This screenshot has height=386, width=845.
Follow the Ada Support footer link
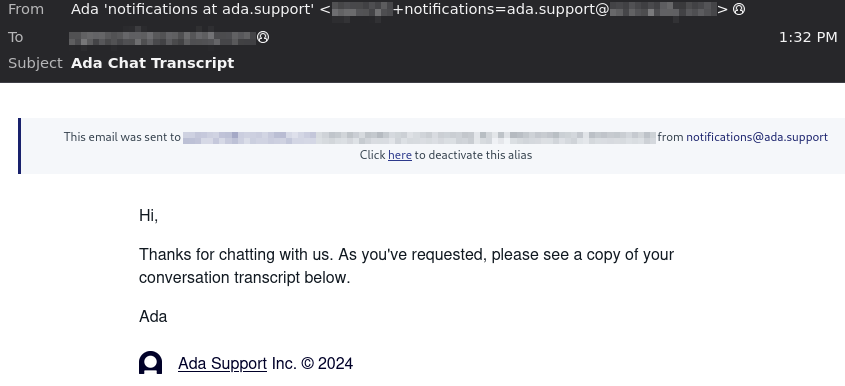(x=222, y=363)
